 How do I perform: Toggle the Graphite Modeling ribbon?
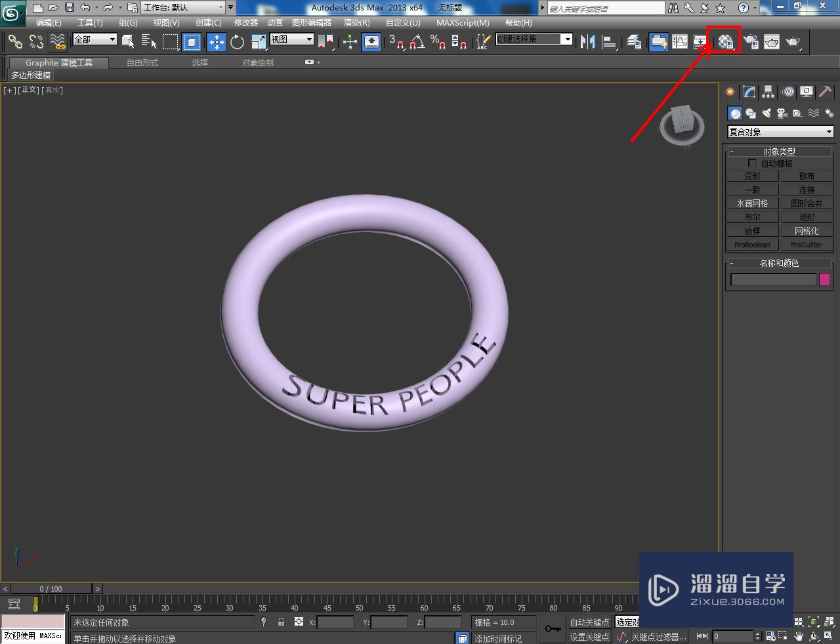click(658, 41)
